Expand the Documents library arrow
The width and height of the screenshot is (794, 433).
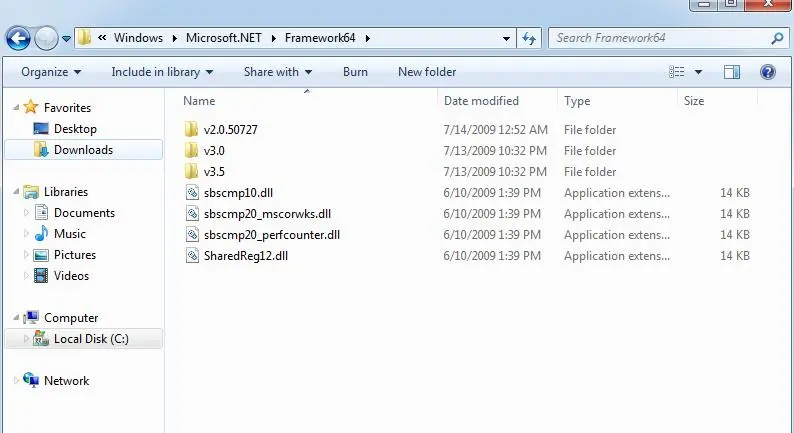point(26,213)
